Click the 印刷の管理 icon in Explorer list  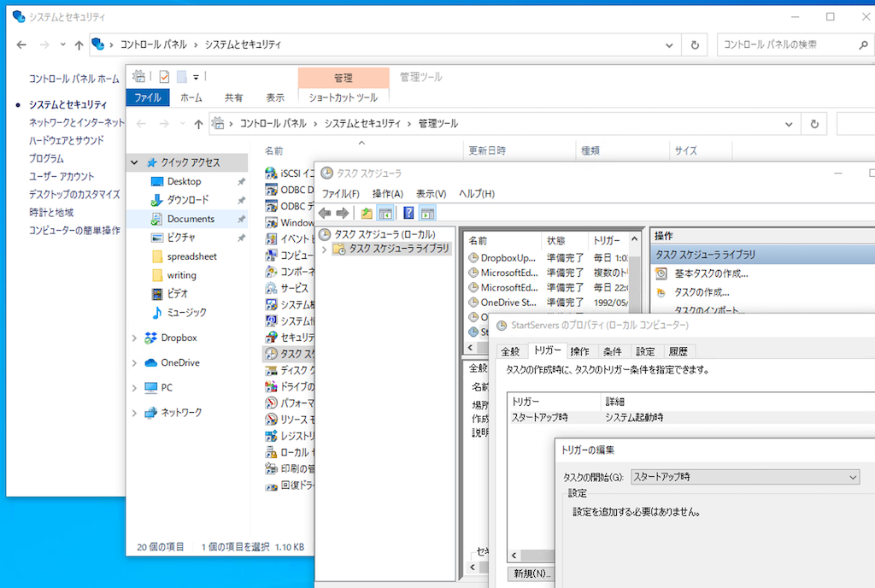(271, 468)
